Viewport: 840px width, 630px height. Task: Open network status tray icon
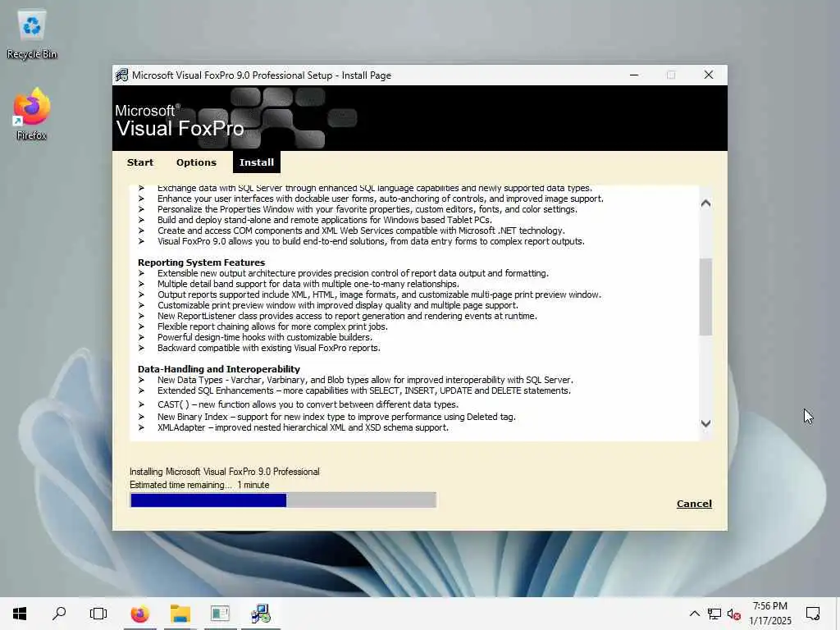pyautogui.click(x=714, y=614)
